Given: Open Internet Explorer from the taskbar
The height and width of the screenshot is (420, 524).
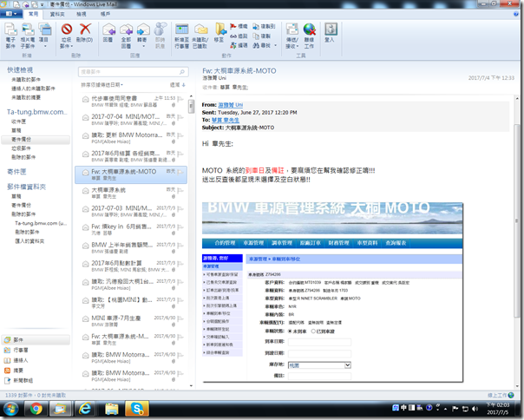Looking at the screenshot, I should point(85,409).
